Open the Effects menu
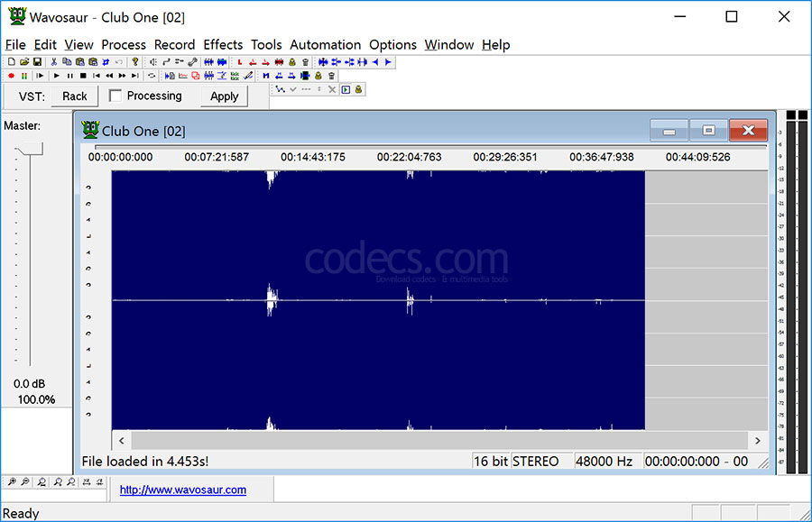 [223, 45]
